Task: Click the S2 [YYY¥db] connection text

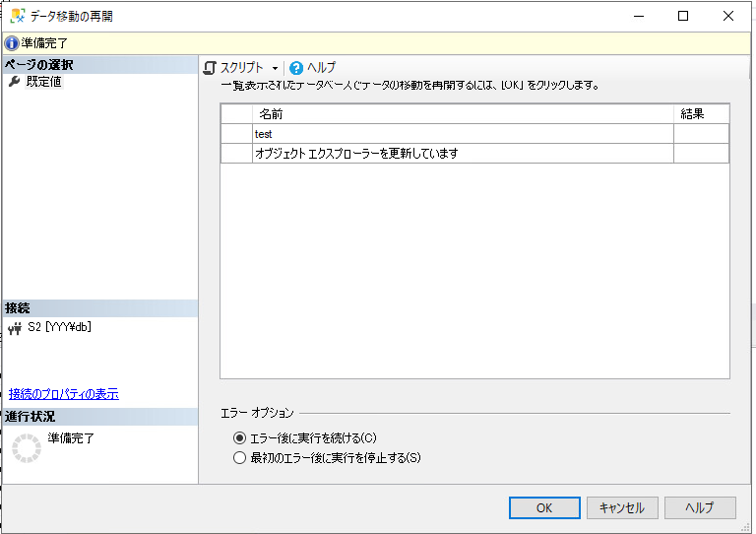Action: 59,327
